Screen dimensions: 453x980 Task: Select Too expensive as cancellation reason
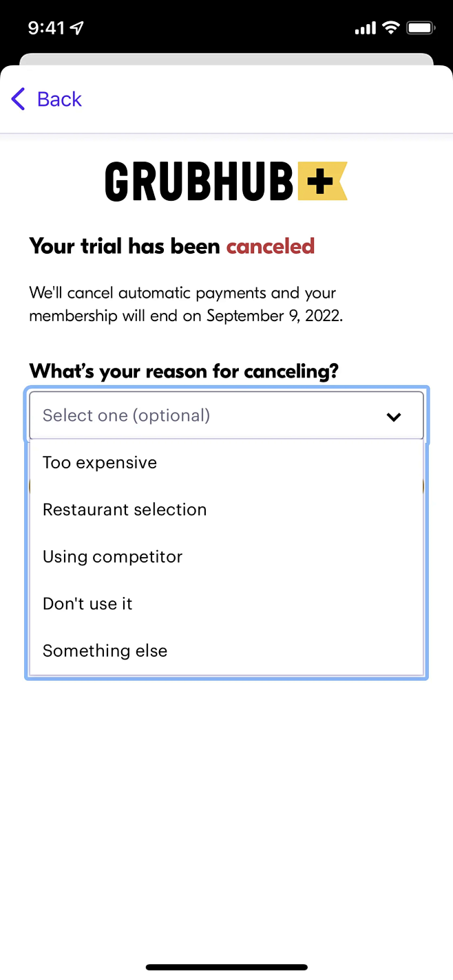click(x=99, y=462)
